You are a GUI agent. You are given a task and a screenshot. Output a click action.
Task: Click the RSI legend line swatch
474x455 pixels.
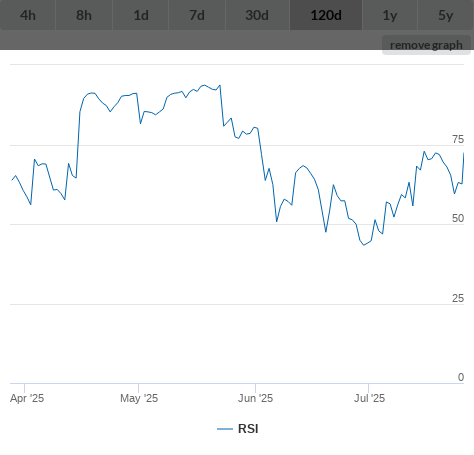tap(225, 429)
